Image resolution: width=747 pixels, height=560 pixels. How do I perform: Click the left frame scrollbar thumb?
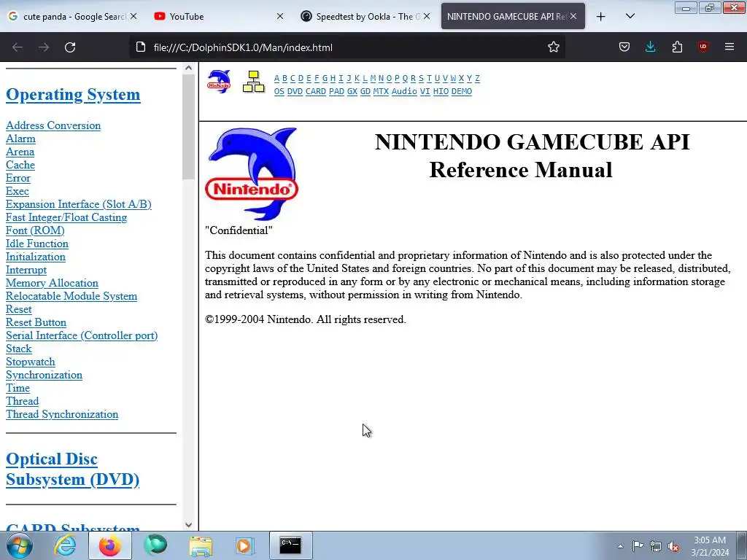188,127
